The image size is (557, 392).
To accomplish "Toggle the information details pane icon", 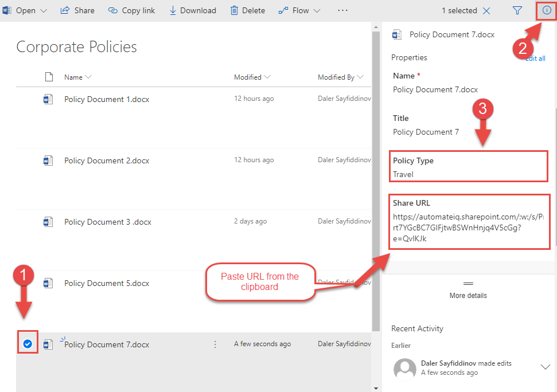I will pos(547,11).
